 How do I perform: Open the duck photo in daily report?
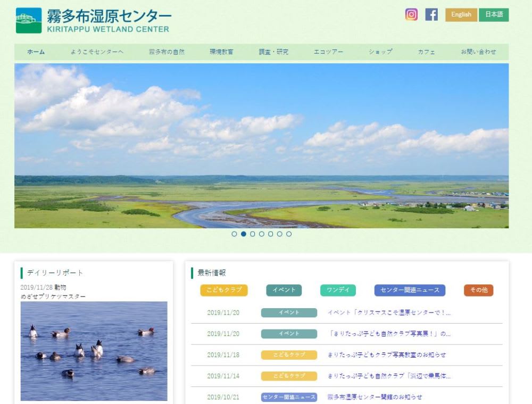click(x=94, y=351)
